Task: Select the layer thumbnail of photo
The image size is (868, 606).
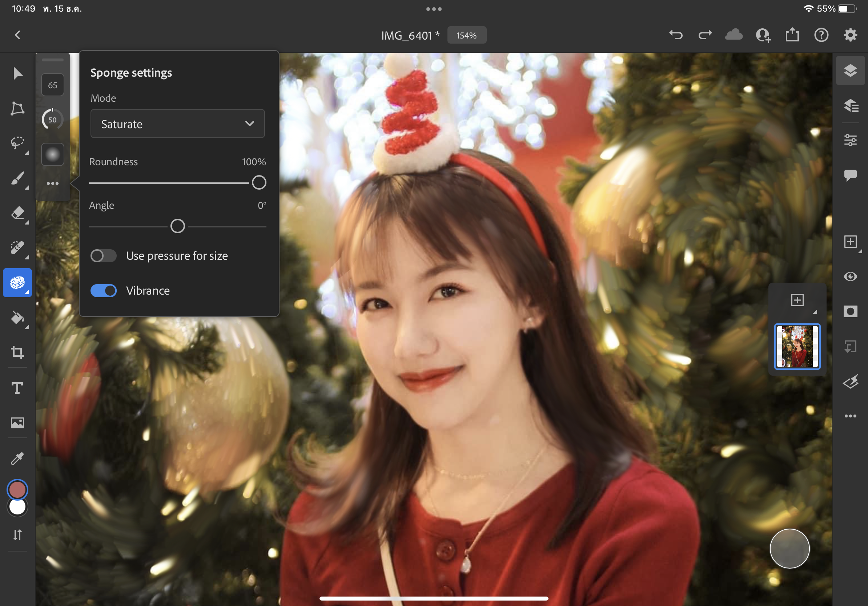Action: (x=797, y=347)
